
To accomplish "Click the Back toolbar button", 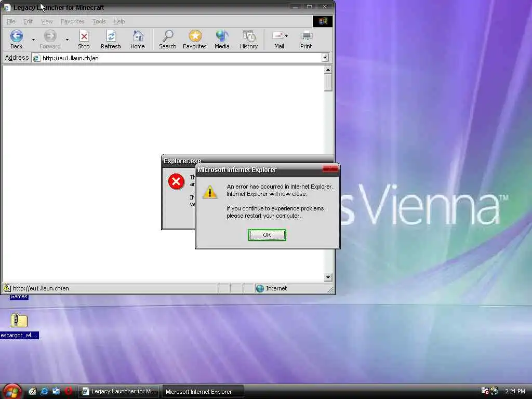I will 16,39.
